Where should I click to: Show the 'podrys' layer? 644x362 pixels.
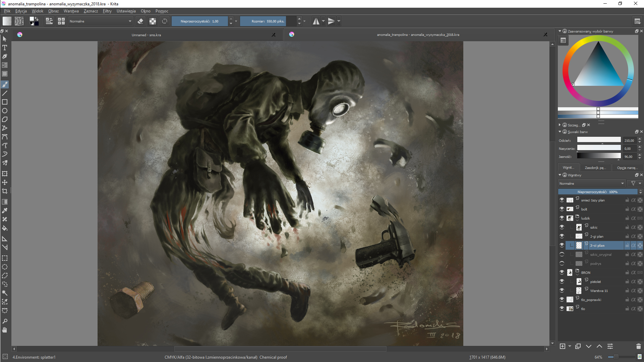562,263
